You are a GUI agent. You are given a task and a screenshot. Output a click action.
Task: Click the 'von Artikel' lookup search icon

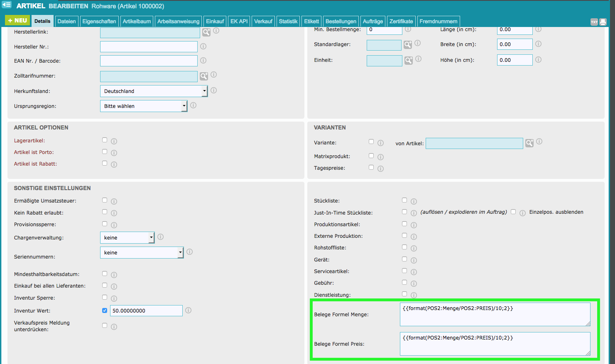tap(529, 143)
